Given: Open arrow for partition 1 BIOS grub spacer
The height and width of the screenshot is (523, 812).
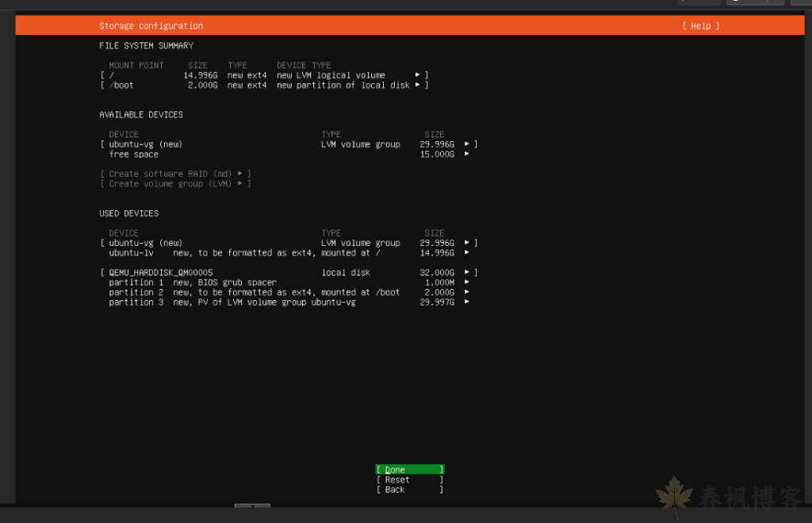Looking at the screenshot, I should click(466, 282).
